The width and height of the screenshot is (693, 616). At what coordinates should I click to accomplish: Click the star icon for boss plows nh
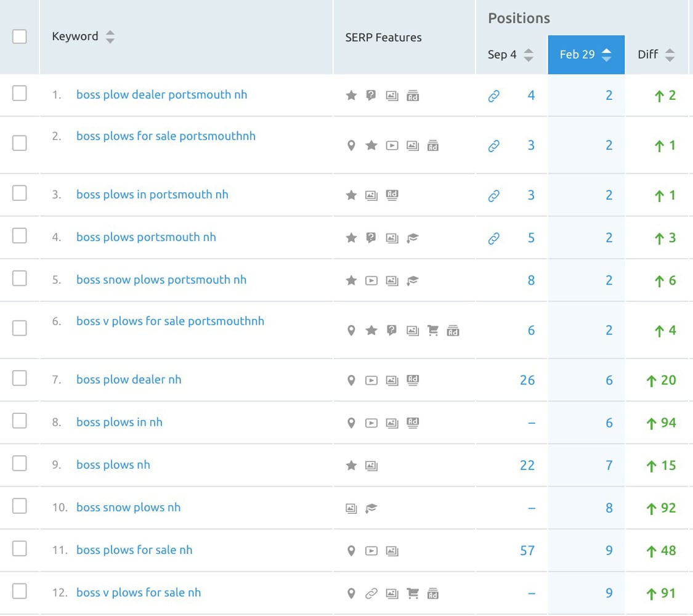point(351,466)
